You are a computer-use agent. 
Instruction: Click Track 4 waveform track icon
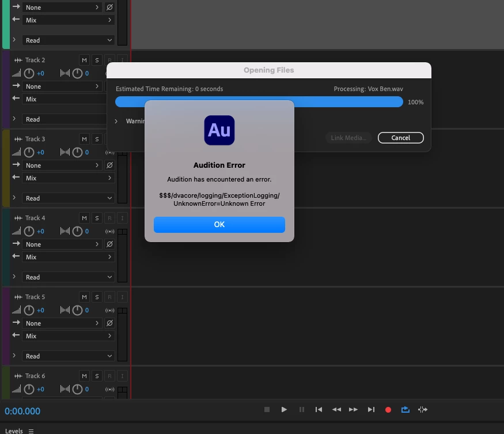click(18, 218)
